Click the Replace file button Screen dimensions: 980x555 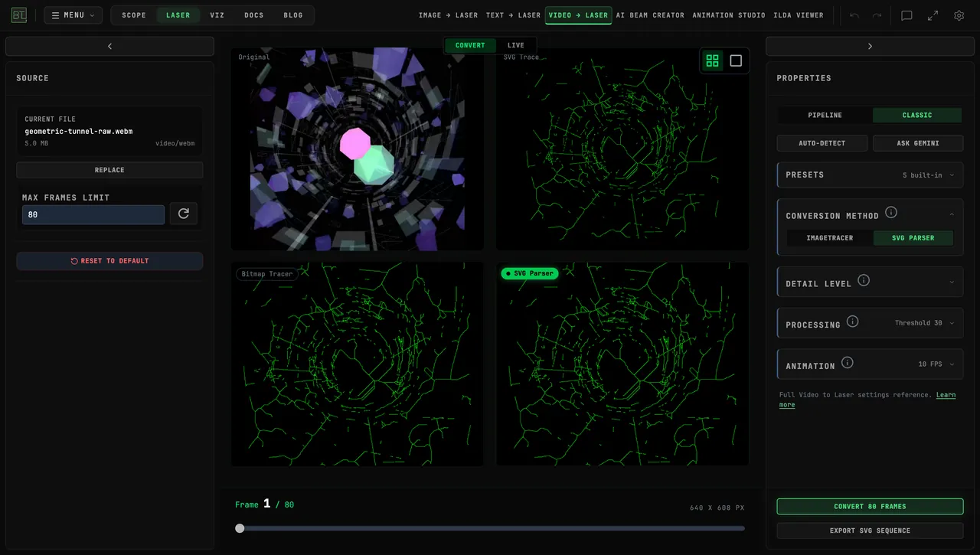[x=109, y=170]
